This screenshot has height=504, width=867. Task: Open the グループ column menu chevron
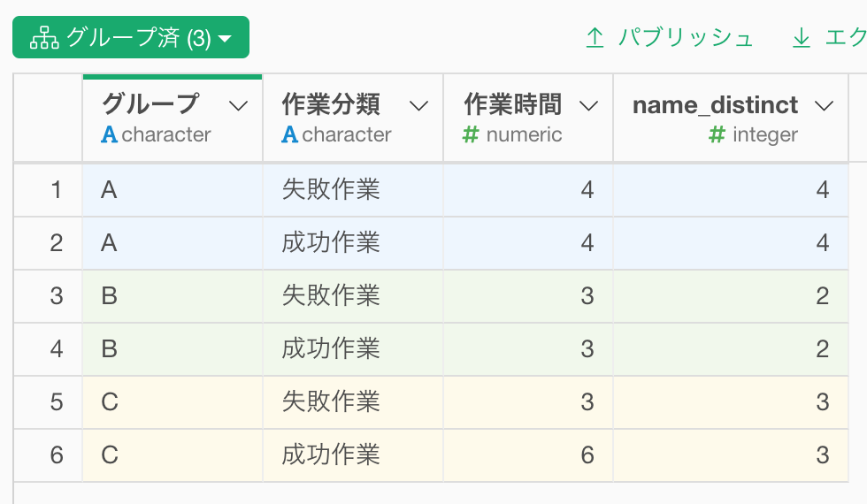[x=238, y=105]
